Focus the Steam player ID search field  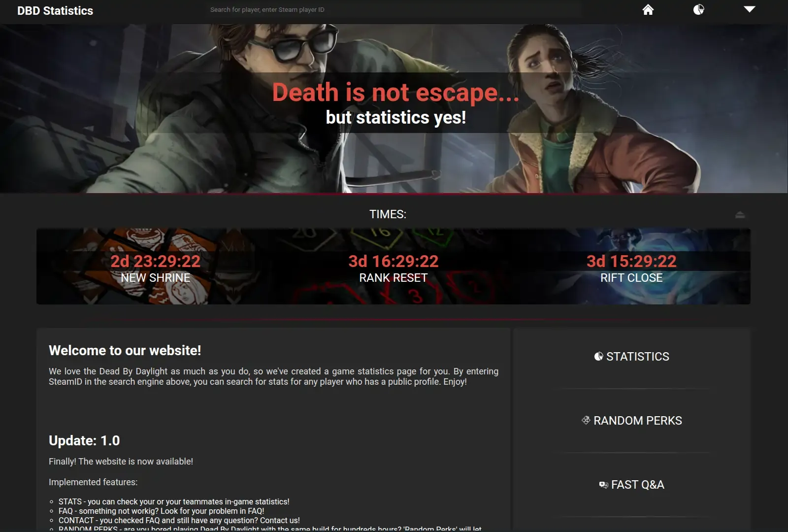tap(395, 9)
